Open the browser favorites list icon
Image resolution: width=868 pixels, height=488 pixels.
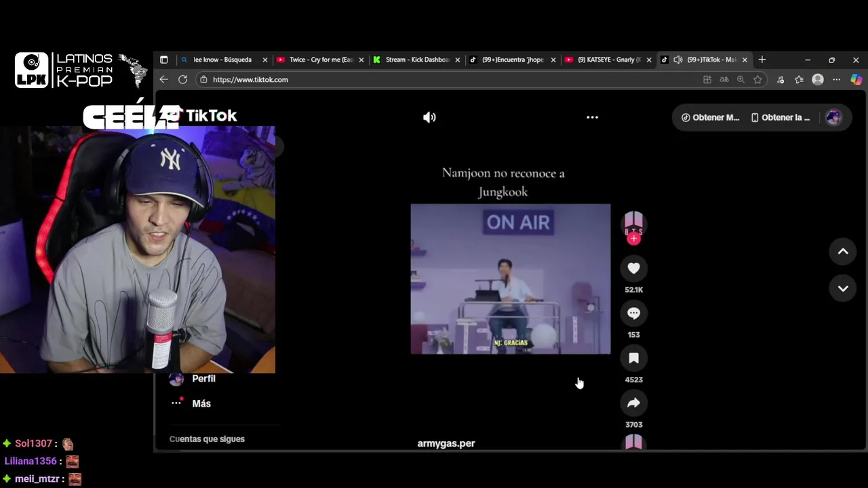pyautogui.click(x=799, y=79)
